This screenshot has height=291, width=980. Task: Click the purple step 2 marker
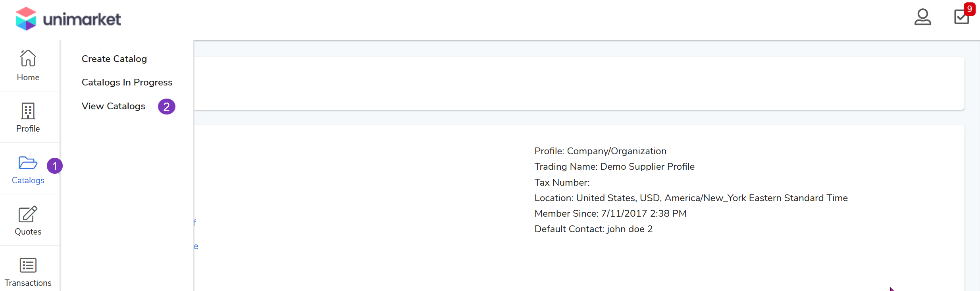point(167,107)
